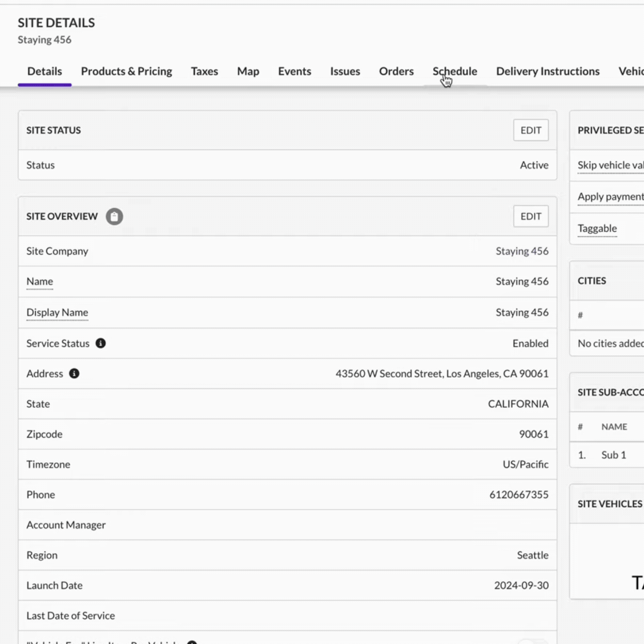Click the Site Company row label
The width and height of the screenshot is (644, 644).
click(x=57, y=251)
